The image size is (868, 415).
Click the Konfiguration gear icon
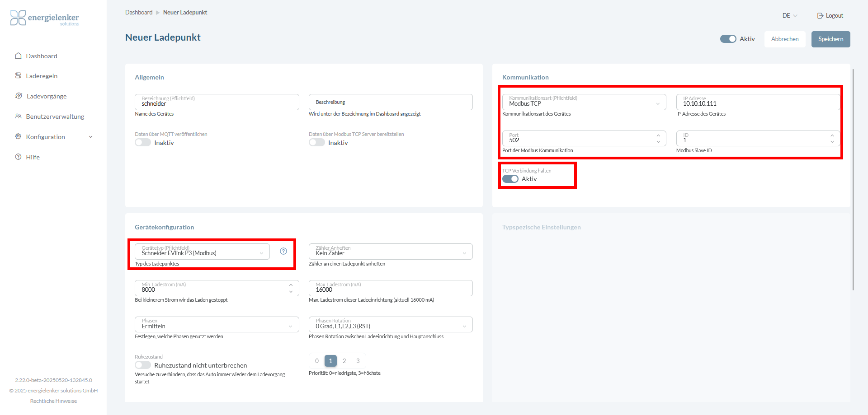18,137
